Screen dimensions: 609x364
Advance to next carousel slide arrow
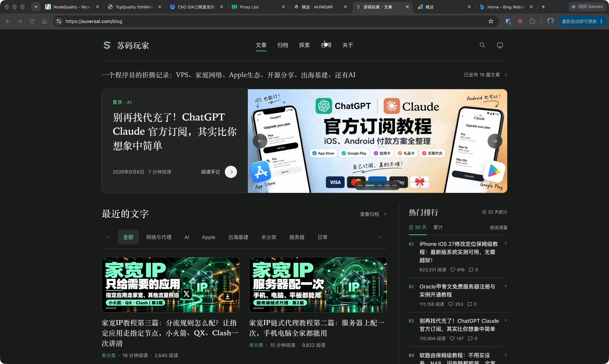point(495,141)
